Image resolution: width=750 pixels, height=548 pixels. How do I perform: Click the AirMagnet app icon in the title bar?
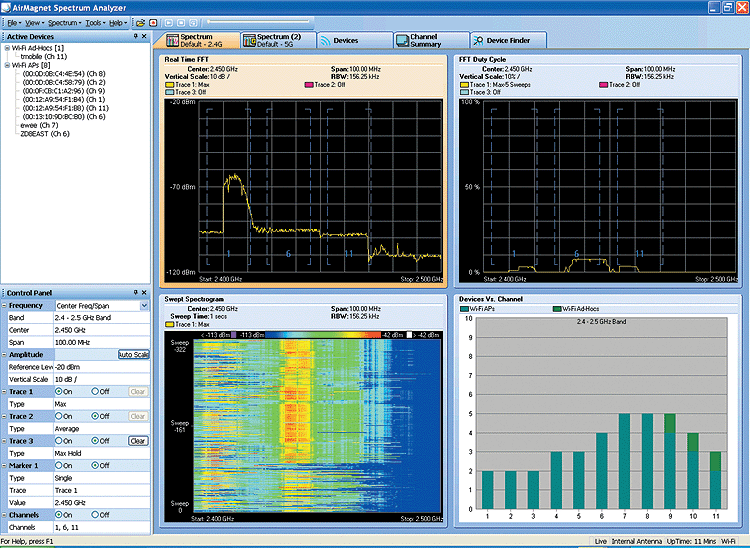(x=6, y=7)
